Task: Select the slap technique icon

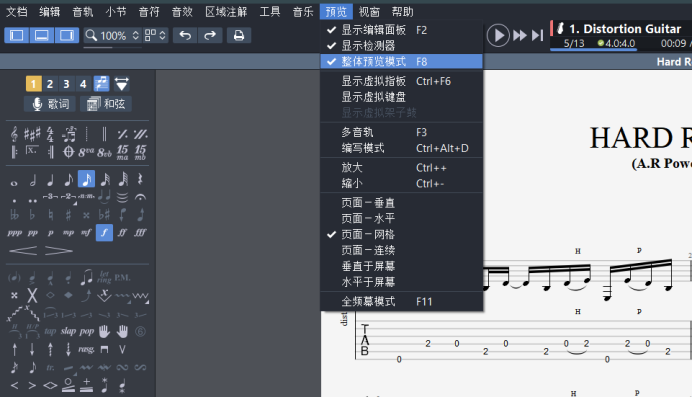Action: (x=68, y=331)
